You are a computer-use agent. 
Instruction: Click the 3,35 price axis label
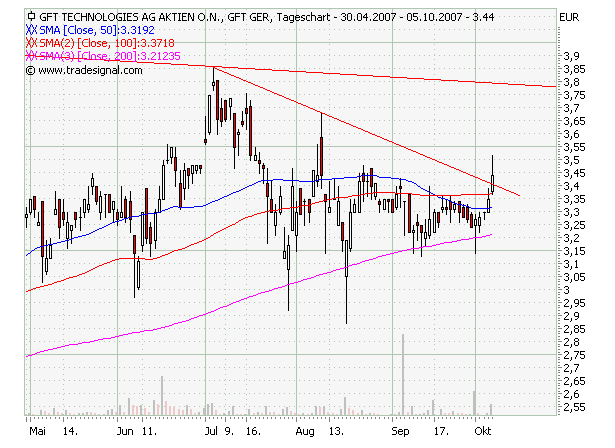574,199
